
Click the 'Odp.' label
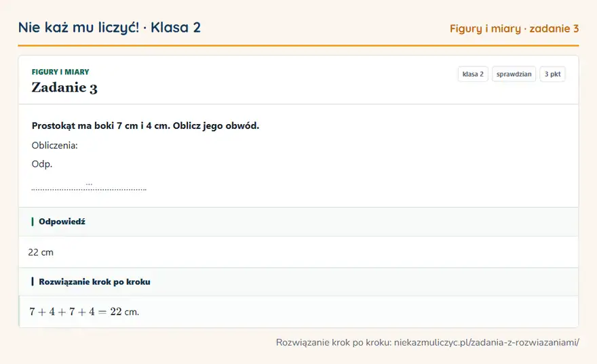coord(42,164)
